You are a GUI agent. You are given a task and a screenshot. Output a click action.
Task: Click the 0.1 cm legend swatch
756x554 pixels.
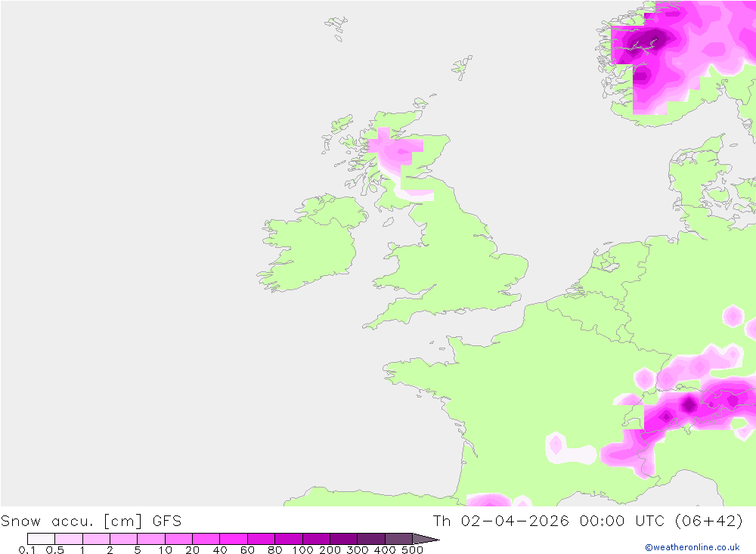point(41,539)
